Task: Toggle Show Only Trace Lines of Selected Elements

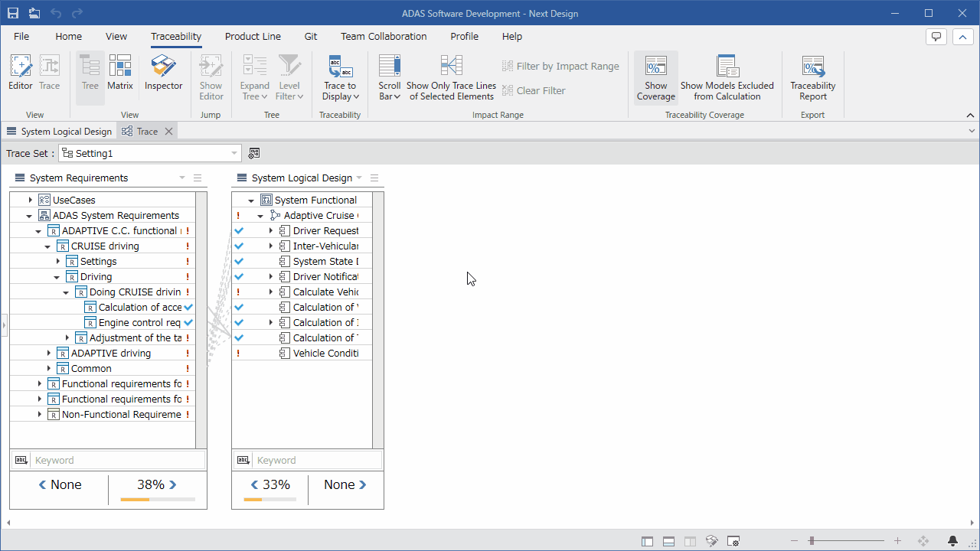Action: pos(451,78)
